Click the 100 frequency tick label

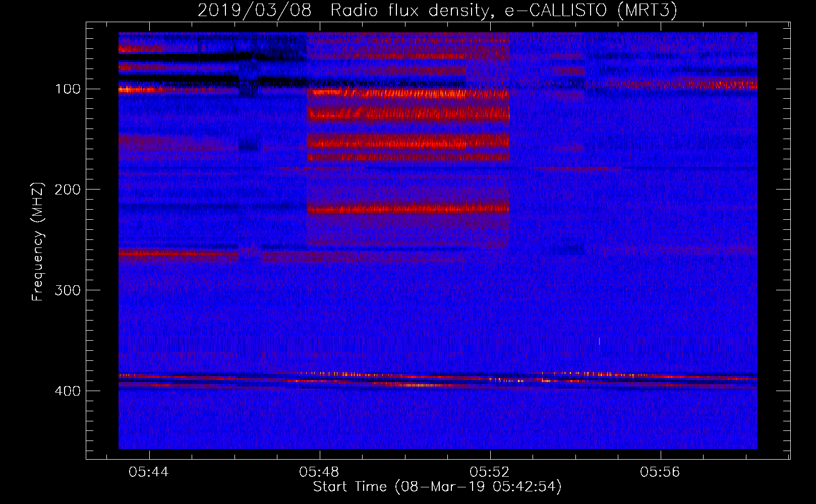pyautogui.click(x=68, y=89)
